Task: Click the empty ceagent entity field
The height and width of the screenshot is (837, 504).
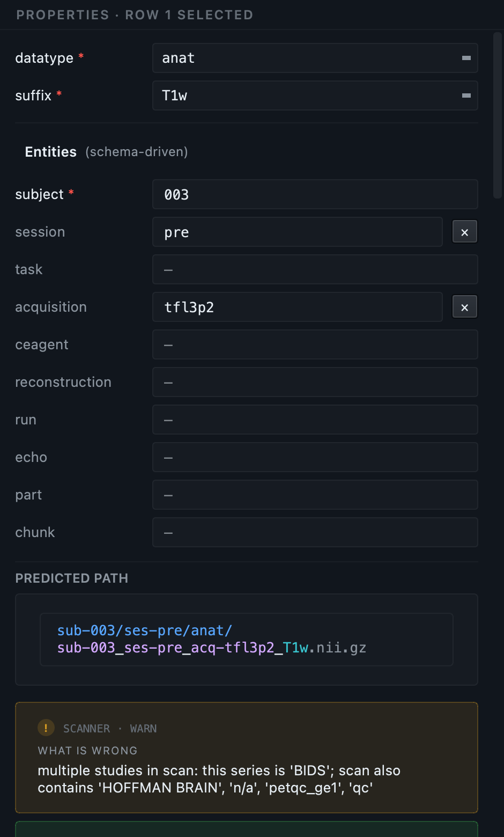Action: (315, 344)
